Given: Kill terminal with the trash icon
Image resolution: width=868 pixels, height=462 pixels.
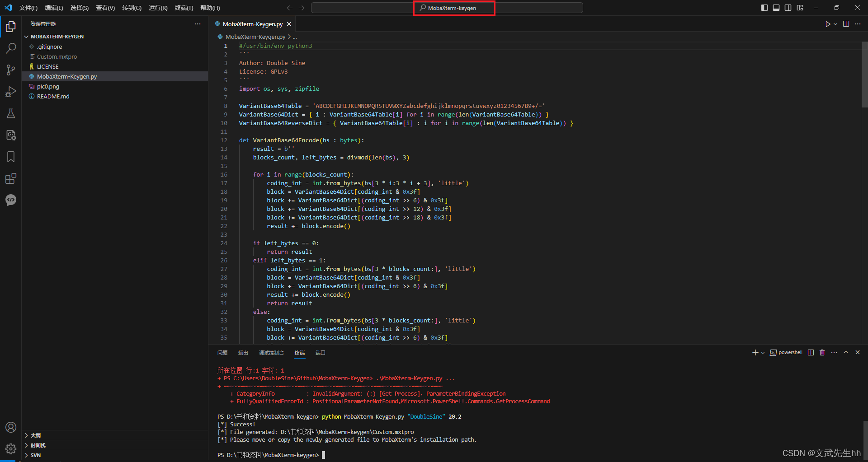Looking at the screenshot, I should click(x=822, y=352).
